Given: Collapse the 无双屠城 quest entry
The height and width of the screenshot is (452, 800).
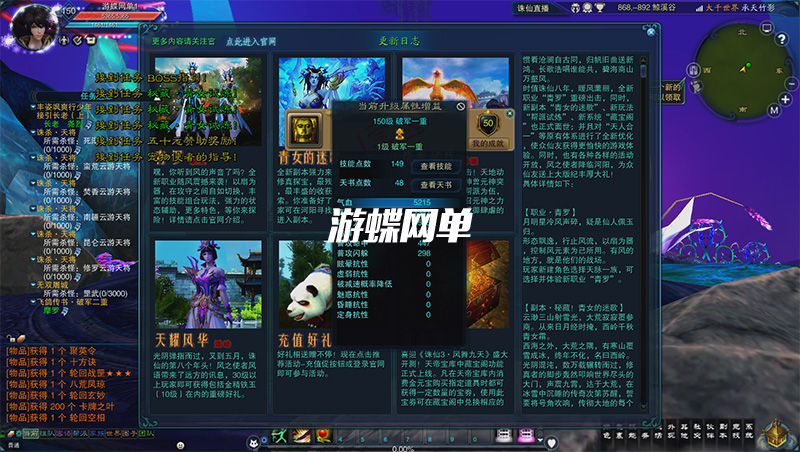Looking at the screenshot, I should pos(33,285).
